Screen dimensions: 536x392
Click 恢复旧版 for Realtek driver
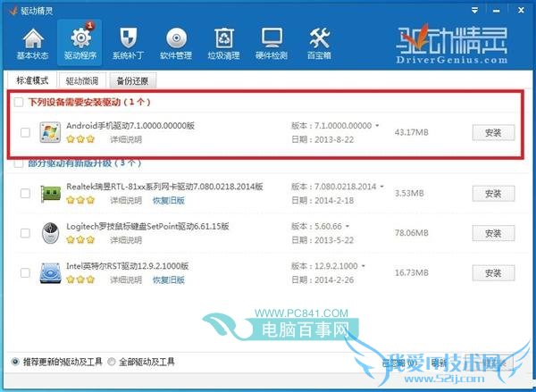coord(169,200)
